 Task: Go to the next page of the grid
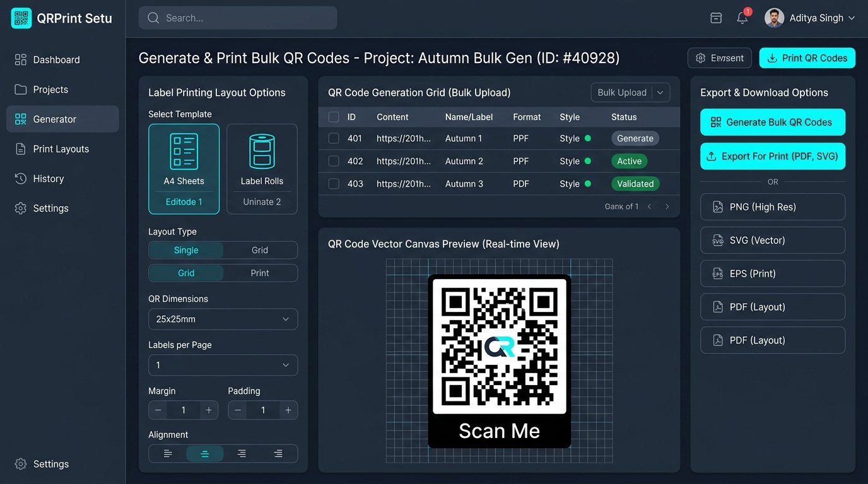click(667, 206)
